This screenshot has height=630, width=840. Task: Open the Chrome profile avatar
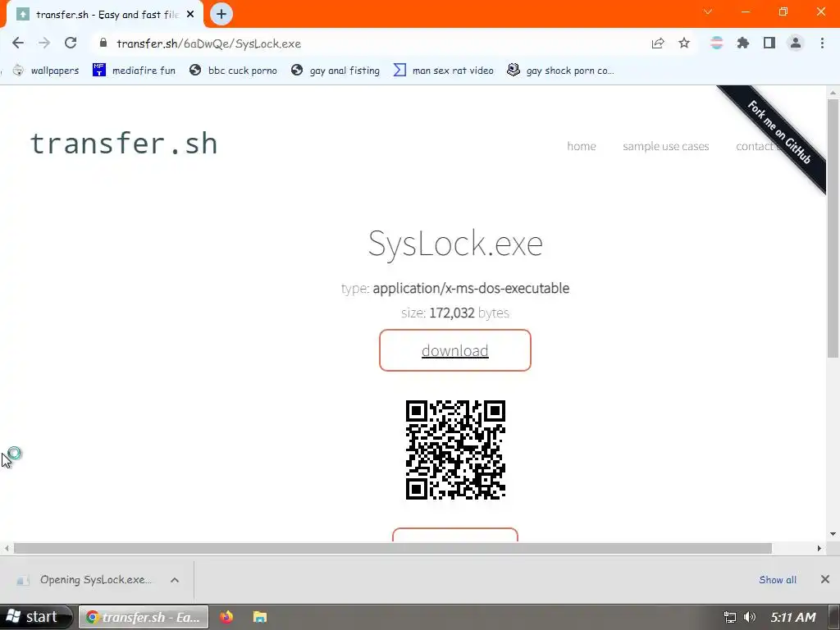click(796, 43)
